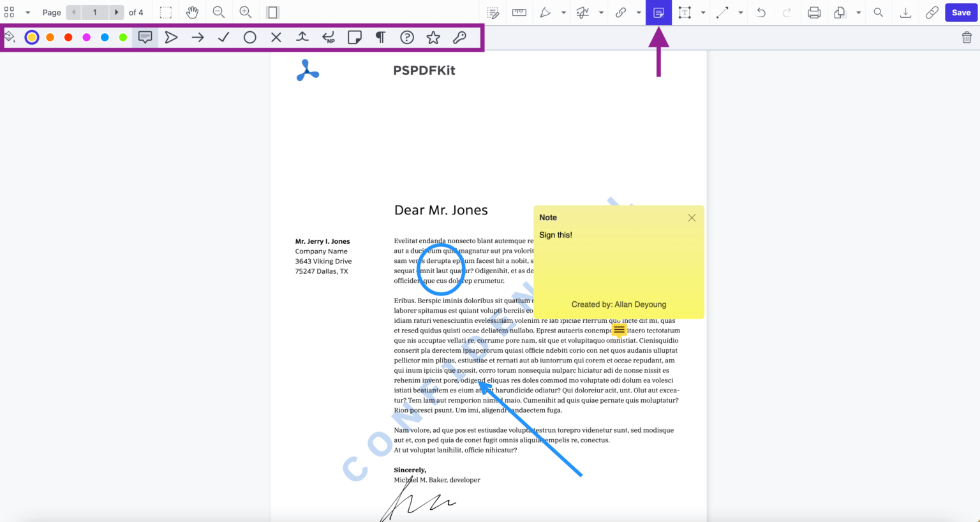The width and height of the screenshot is (980, 522).
Task: Open the link tool dropdown
Action: [639, 12]
